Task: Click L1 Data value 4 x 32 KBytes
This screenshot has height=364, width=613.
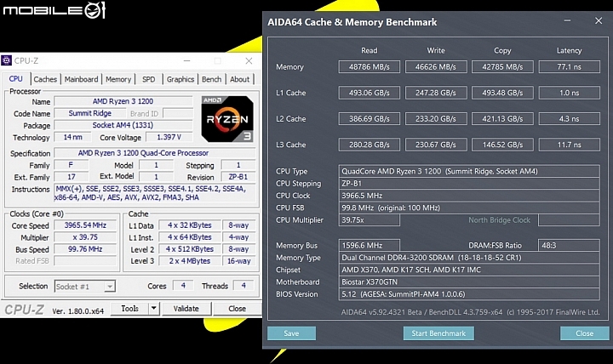Action: click(x=190, y=225)
